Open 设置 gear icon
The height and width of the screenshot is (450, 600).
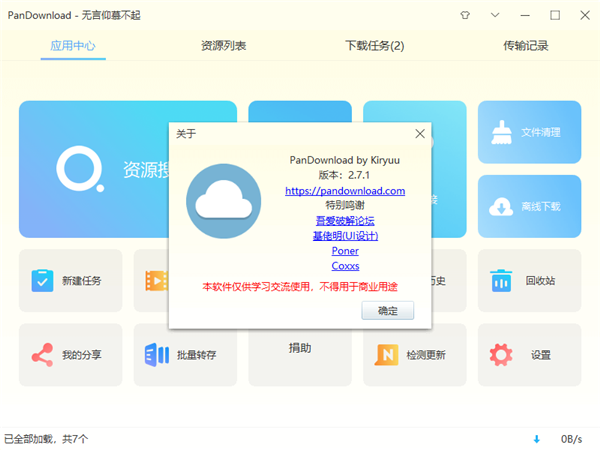(x=501, y=355)
